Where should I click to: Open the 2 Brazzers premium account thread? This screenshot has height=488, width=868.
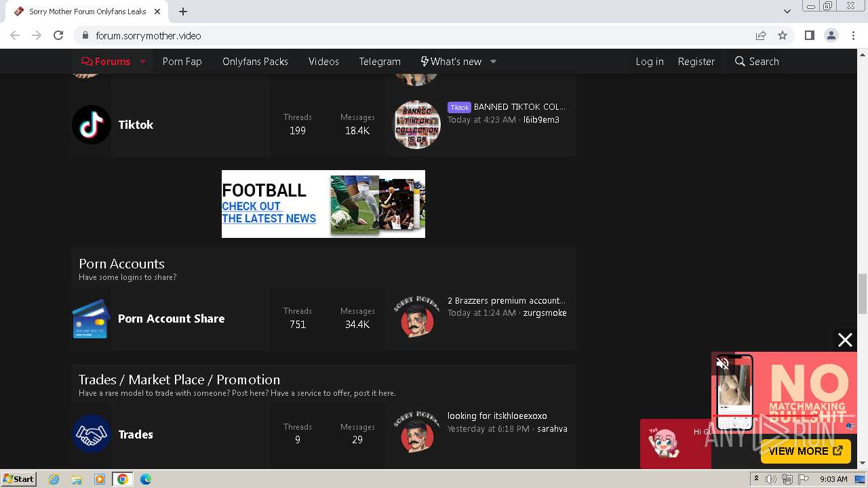click(507, 301)
